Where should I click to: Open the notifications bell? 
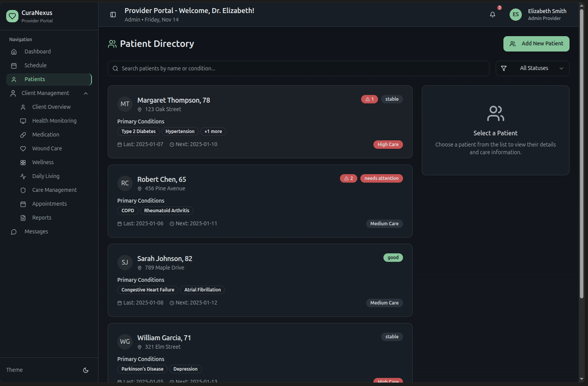(493, 15)
